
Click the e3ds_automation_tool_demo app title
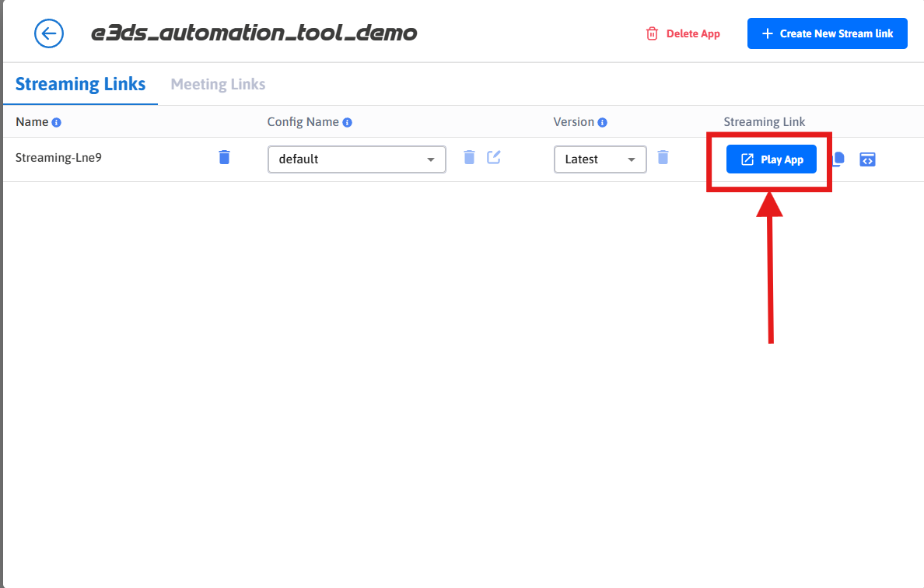click(x=254, y=33)
